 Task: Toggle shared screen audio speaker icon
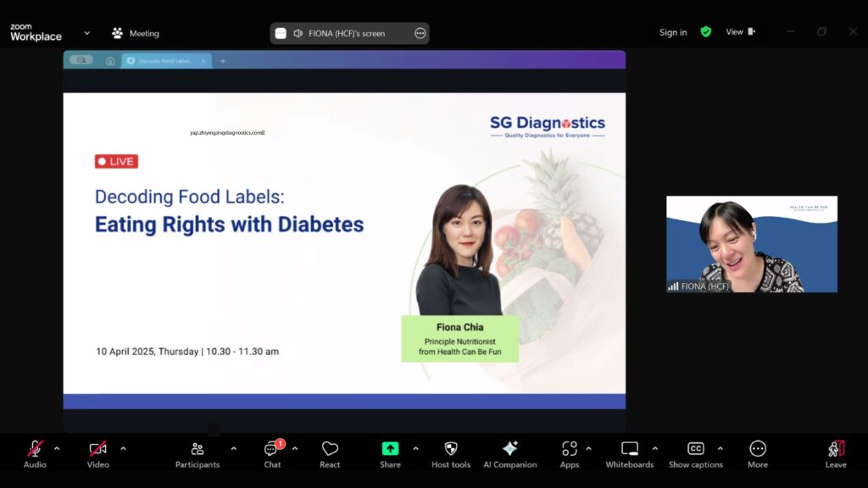pos(298,33)
